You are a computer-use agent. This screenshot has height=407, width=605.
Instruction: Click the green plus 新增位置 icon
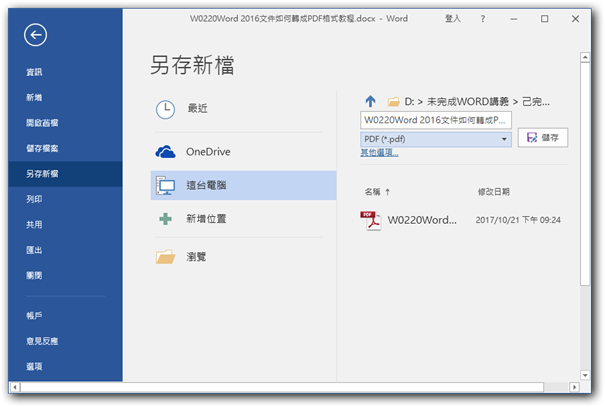pyautogui.click(x=166, y=219)
